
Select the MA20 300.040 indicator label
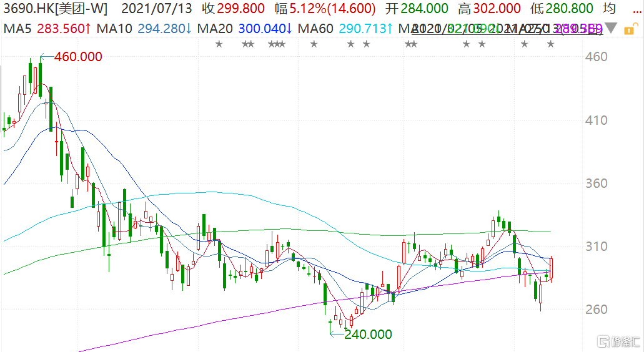click(x=245, y=29)
